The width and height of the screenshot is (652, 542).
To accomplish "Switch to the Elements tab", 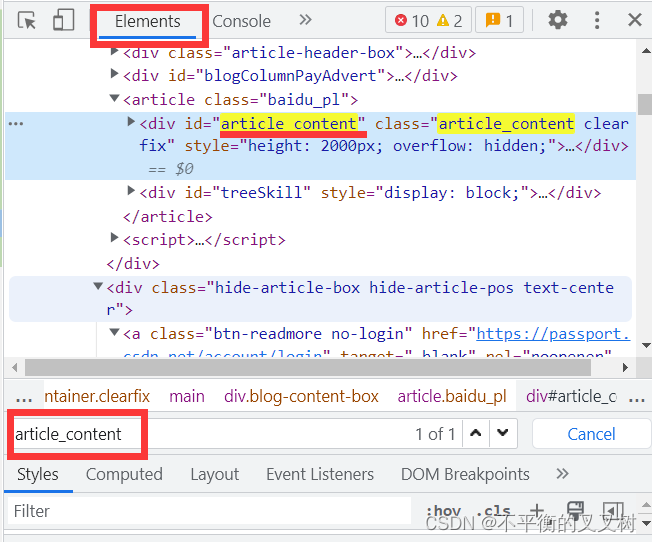I will tap(148, 21).
